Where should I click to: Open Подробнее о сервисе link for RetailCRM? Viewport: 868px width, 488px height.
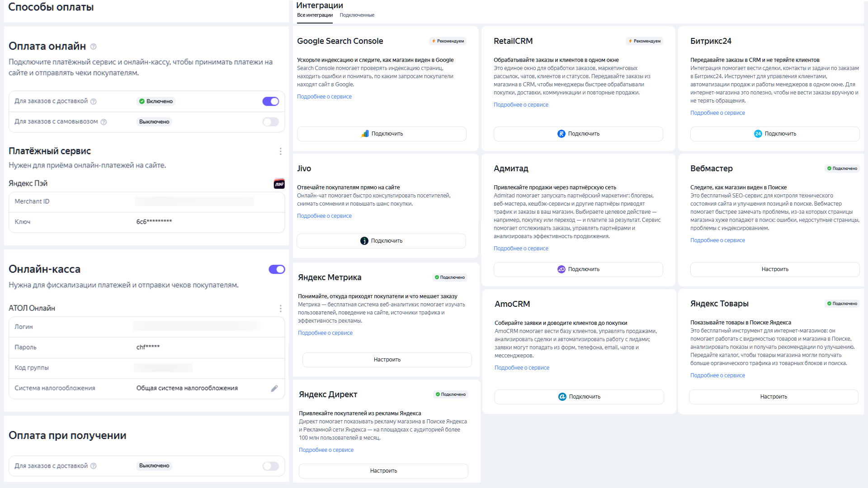click(521, 105)
